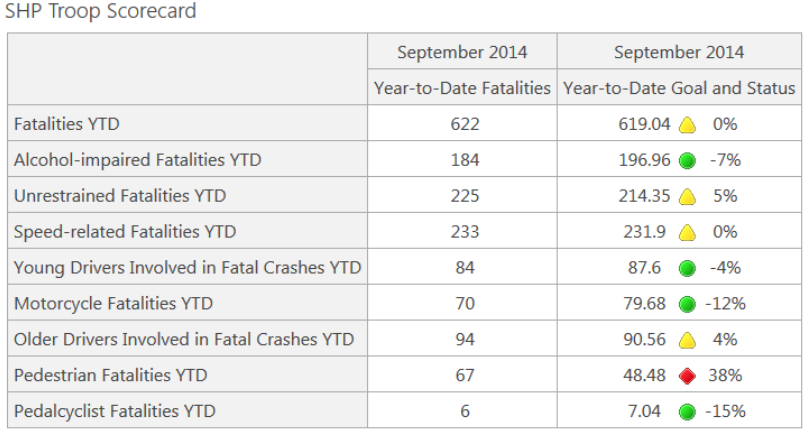
Task: Click the 48.48 pedestrian goal value
Action: click(642, 375)
